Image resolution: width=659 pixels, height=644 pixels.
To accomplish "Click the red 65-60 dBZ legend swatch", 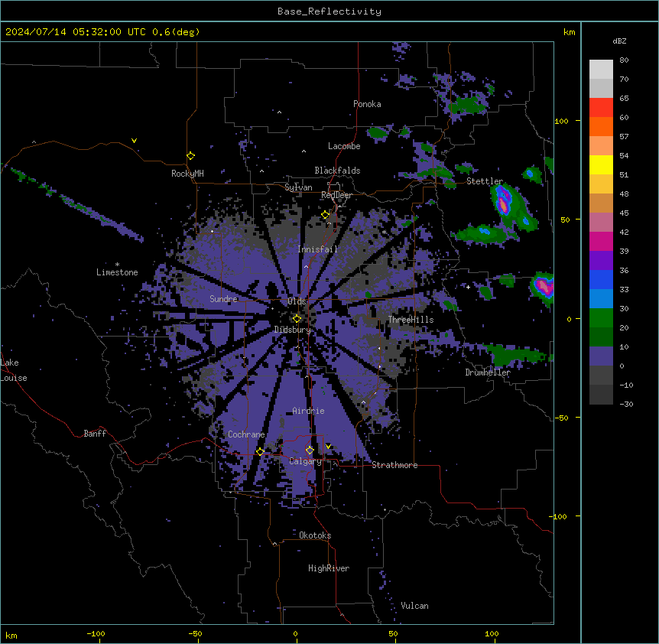I will pos(601,108).
